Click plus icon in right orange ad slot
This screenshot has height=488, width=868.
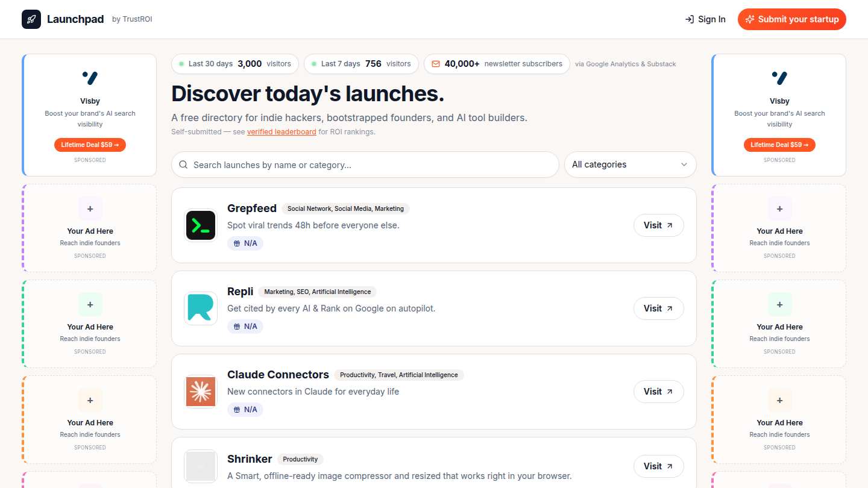click(780, 401)
